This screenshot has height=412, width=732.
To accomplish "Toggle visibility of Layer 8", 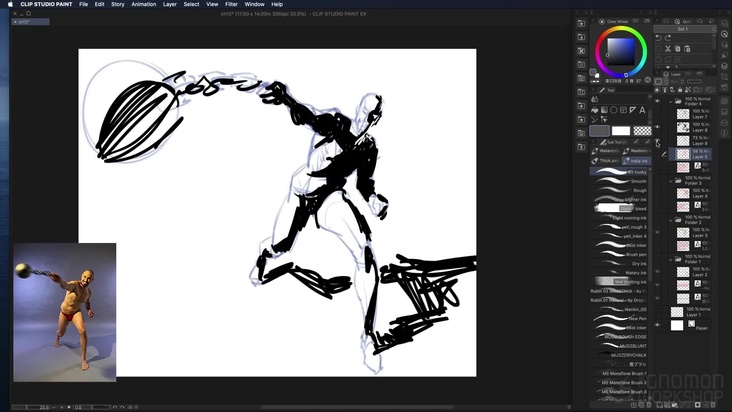I will (658, 128).
